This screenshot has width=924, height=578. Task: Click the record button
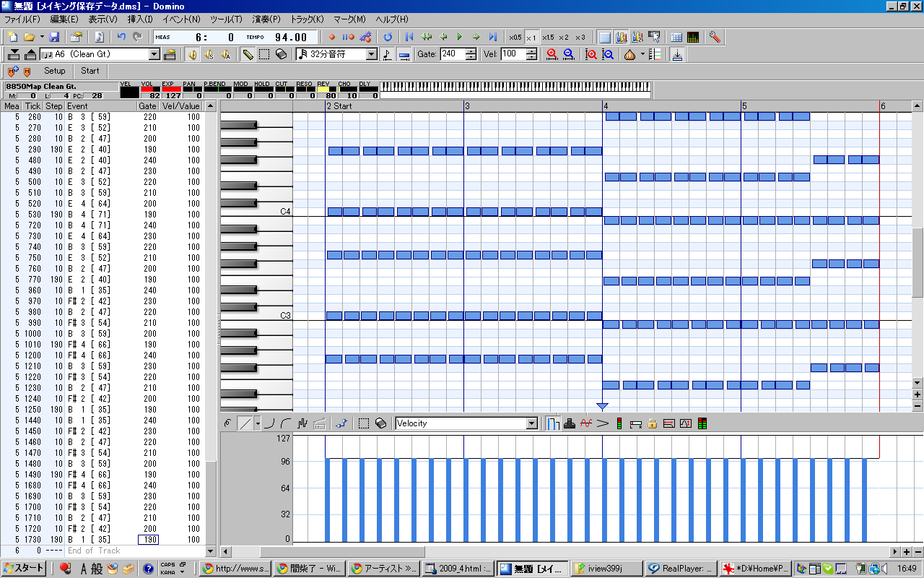tap(332, 37)
